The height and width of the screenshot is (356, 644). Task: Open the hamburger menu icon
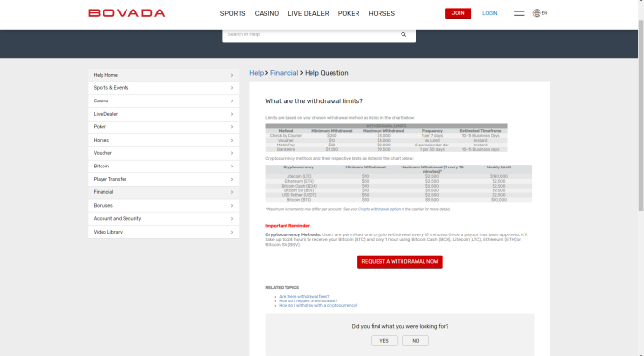coord(518,13)
